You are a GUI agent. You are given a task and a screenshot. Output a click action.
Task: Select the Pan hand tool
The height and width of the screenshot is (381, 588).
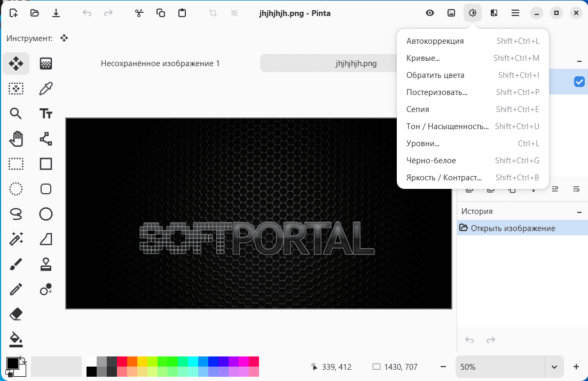click(16, 139)
